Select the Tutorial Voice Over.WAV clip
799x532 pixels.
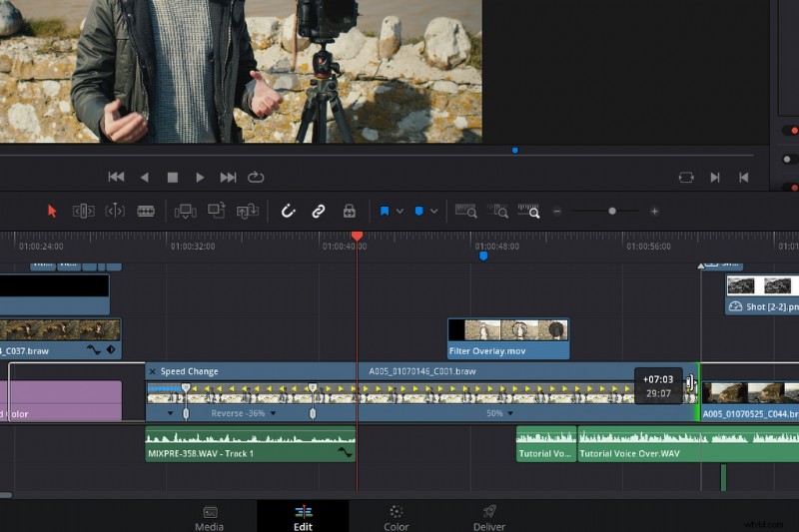click(x=688, y=444)
